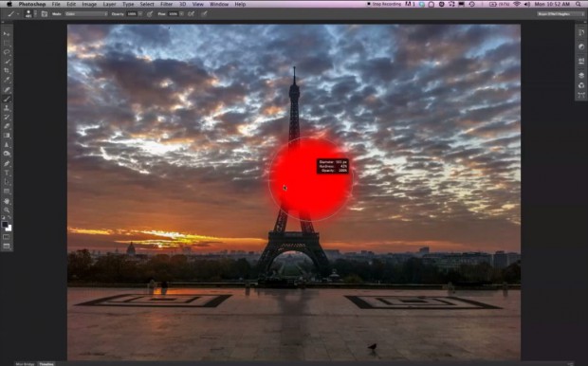Click the Flow value field
This screenshot has width=588, height=366.
(x=173, y=14)
